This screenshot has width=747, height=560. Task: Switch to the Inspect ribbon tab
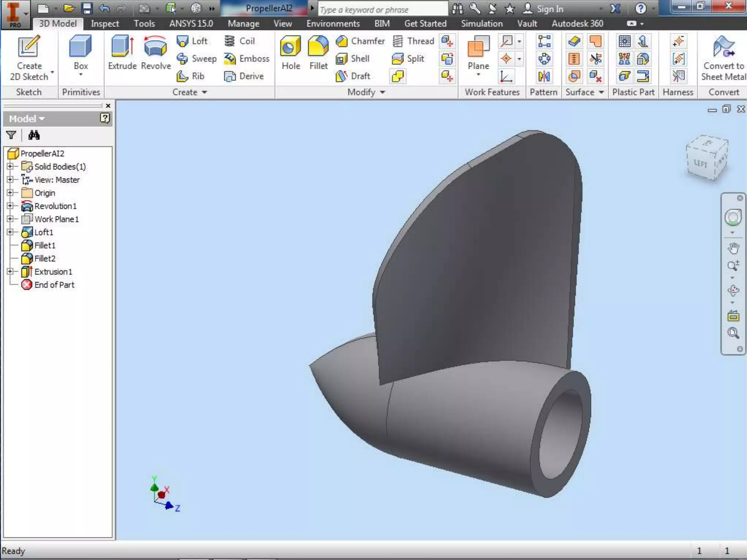(x=105, y=24)
